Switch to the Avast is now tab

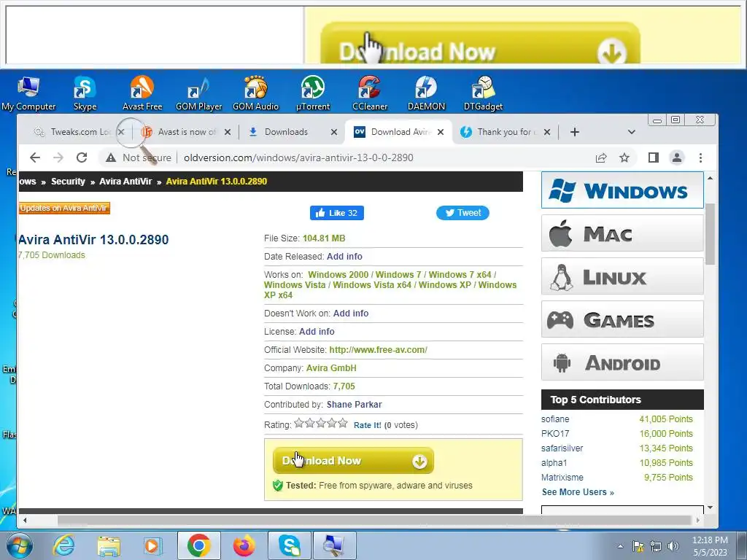coord(186,132)
